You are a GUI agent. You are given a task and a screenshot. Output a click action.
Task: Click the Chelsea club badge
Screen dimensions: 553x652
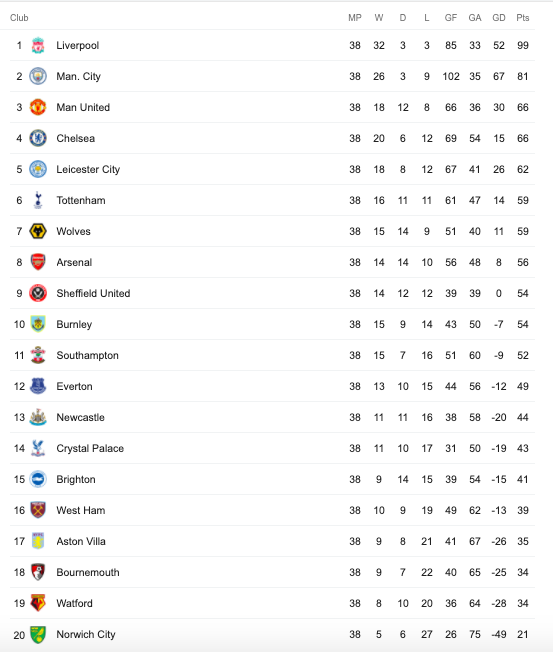point(38,138)
